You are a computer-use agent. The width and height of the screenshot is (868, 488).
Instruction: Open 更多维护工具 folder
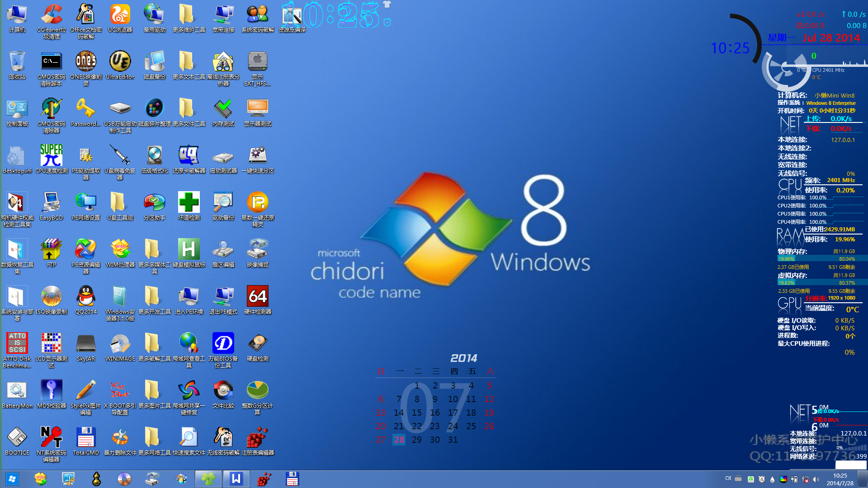pos(189,18)
